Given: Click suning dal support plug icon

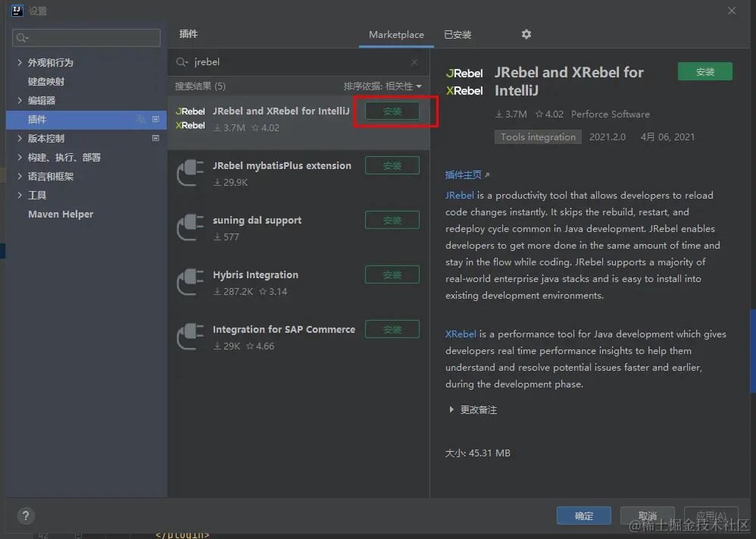Looking at the screenshot, I should 190,227.
